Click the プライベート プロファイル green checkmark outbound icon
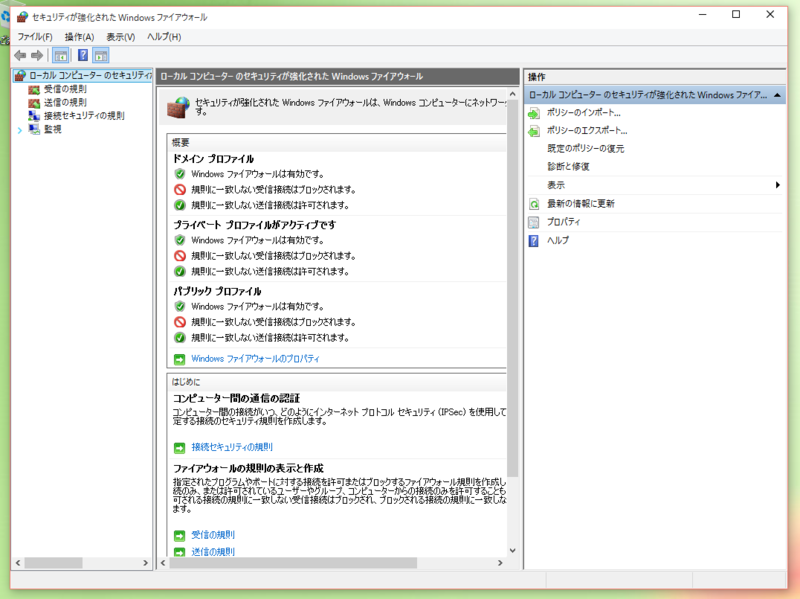 (180, 271)
